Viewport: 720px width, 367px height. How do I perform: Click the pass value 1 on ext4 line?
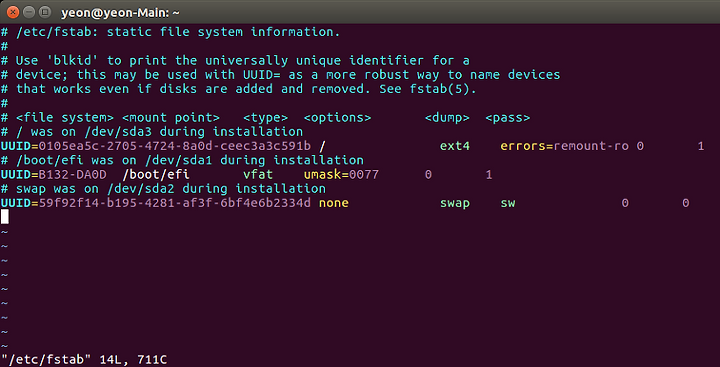[701, 146]
